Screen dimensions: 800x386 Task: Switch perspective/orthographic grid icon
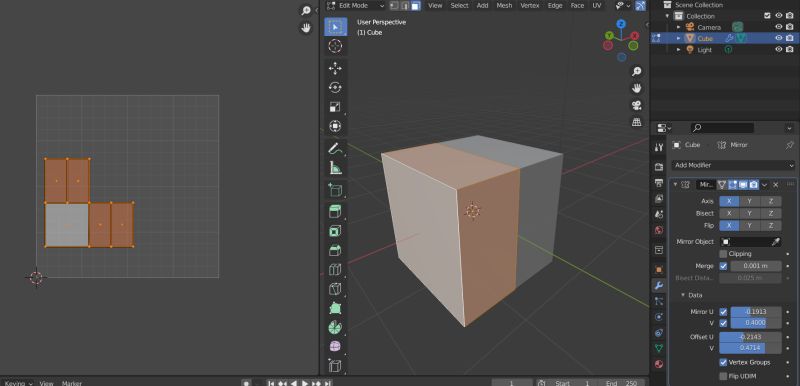[637, 122]
